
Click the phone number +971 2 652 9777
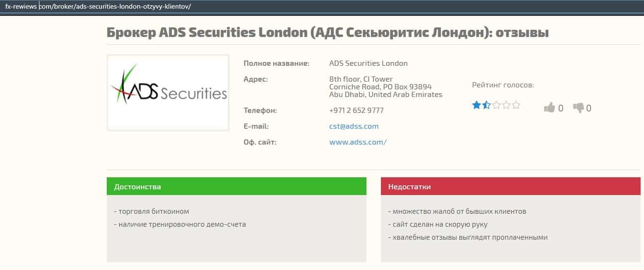pos(356,110)
